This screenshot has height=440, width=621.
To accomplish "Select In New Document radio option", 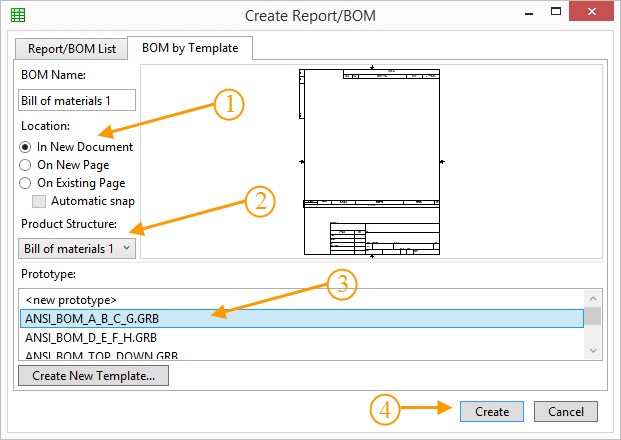I will (x=26, y=147).
